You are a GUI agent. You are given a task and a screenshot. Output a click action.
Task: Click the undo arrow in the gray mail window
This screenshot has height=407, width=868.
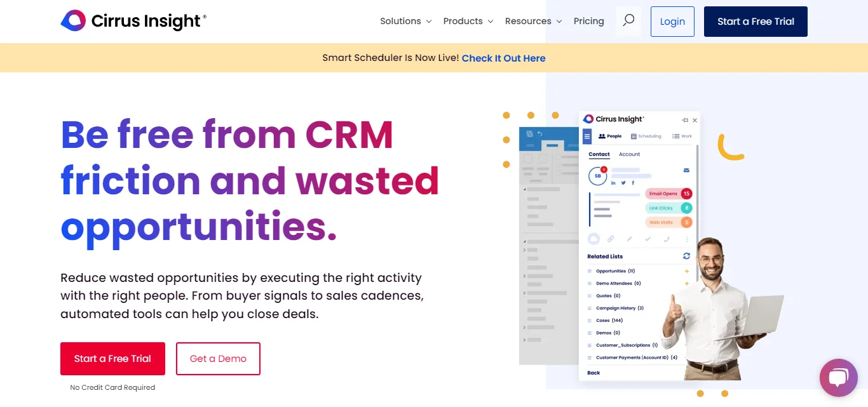click(x=539, y=134)
